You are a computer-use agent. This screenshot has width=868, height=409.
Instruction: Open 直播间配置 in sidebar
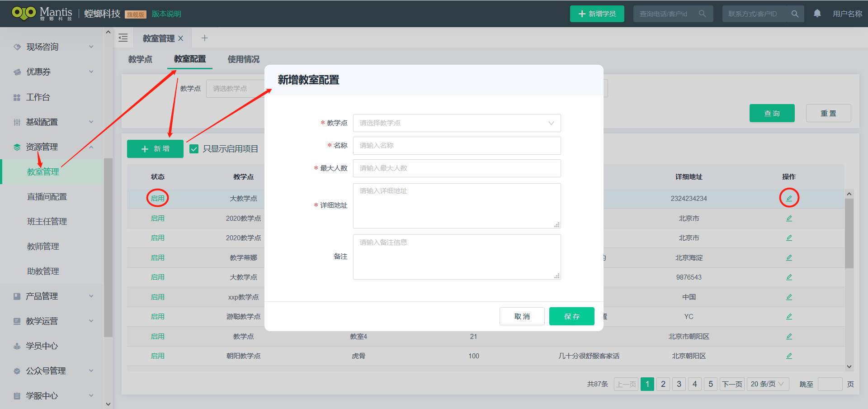[47, 197]
